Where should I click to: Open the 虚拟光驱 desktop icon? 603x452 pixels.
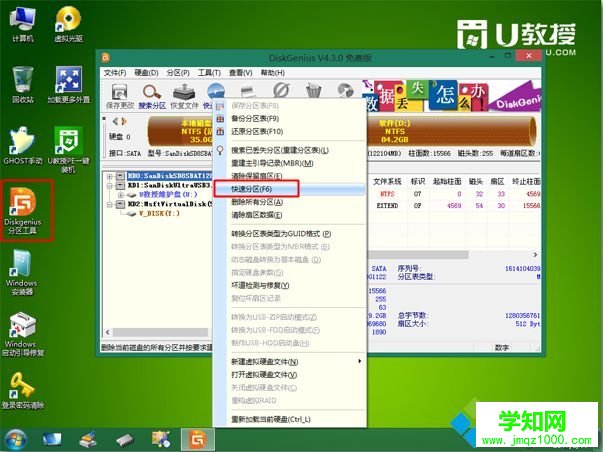tap(68, 22)
